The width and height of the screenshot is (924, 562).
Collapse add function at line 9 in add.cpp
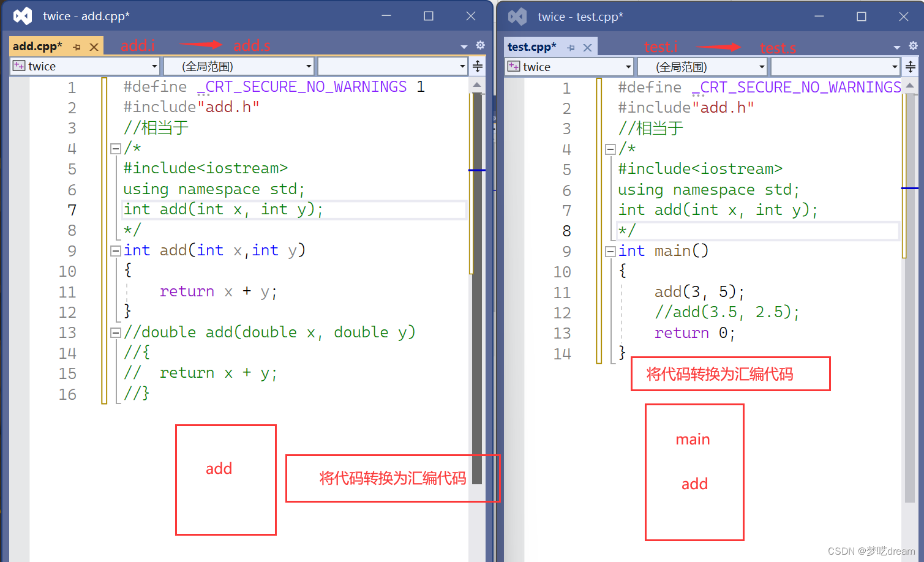click(115, 250)
